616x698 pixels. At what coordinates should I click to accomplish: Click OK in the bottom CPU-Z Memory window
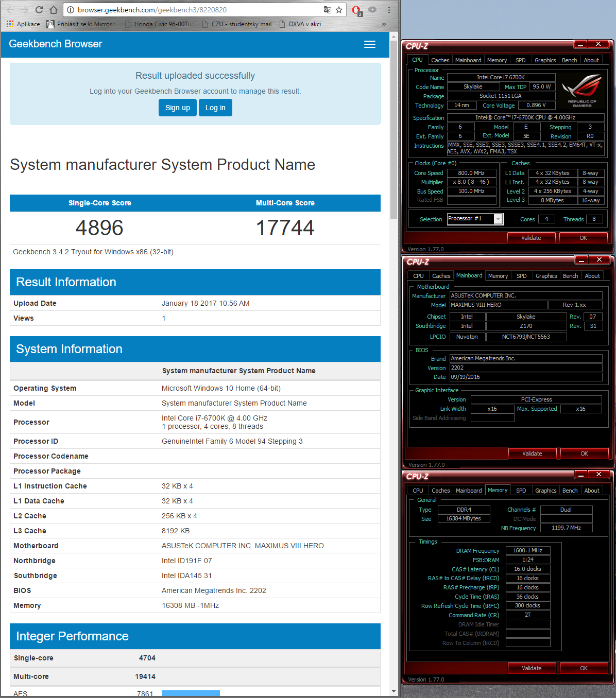[584, 668]
